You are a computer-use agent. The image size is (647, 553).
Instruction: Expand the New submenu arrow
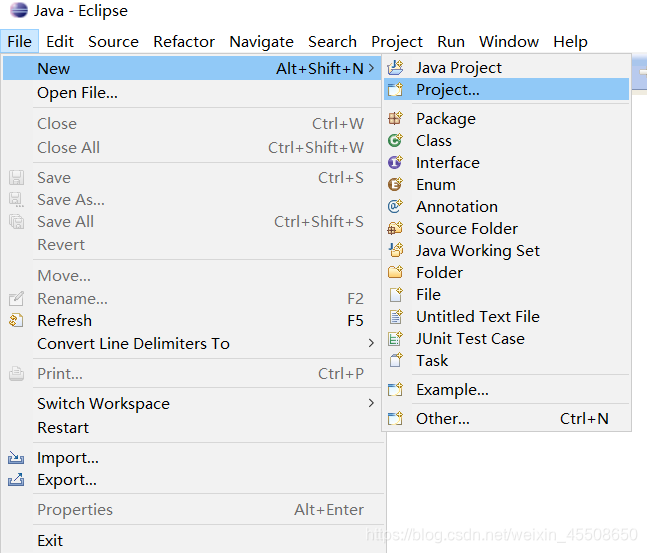point(371,68)
